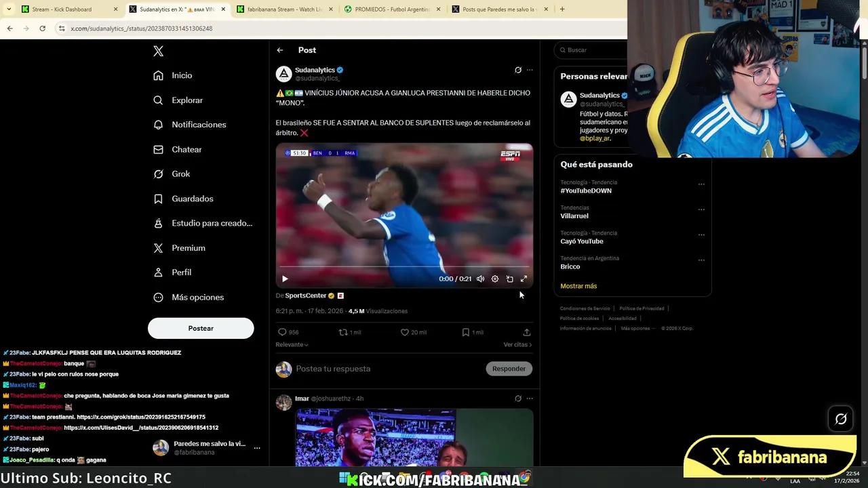Click share icon on the post
868x488 pixels.
[x=526, y=332]
